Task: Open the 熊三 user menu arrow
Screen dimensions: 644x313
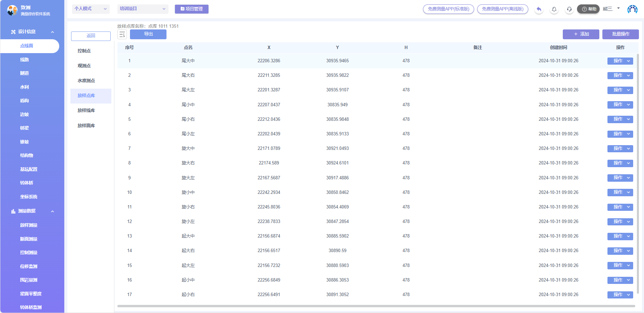Action: coord(618,8)
